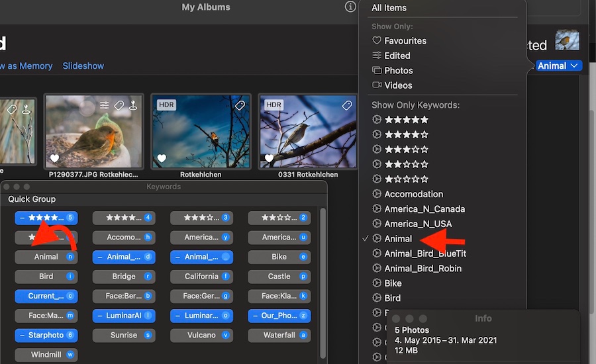Toggle the Luminar... keyword with shortcut o
Screen dimensions: 596x364
(x=201, y=316)
